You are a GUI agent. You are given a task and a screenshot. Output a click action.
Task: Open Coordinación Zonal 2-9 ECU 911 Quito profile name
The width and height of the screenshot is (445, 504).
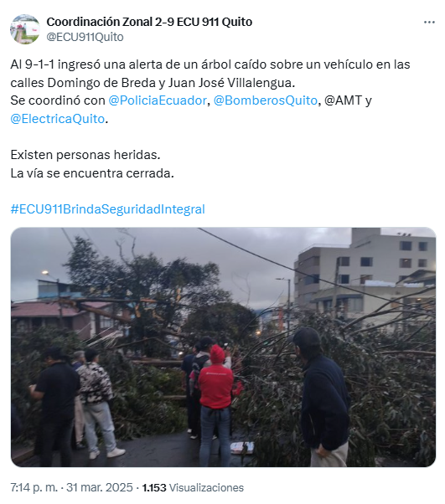point(149,22)
